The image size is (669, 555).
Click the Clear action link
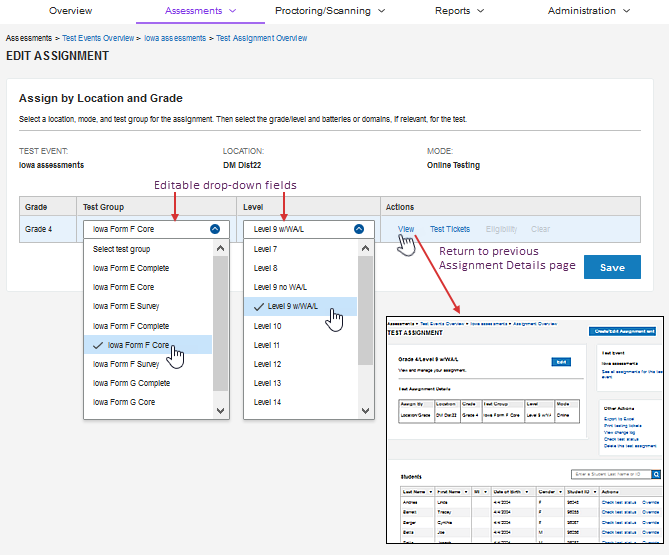point(540,229)
